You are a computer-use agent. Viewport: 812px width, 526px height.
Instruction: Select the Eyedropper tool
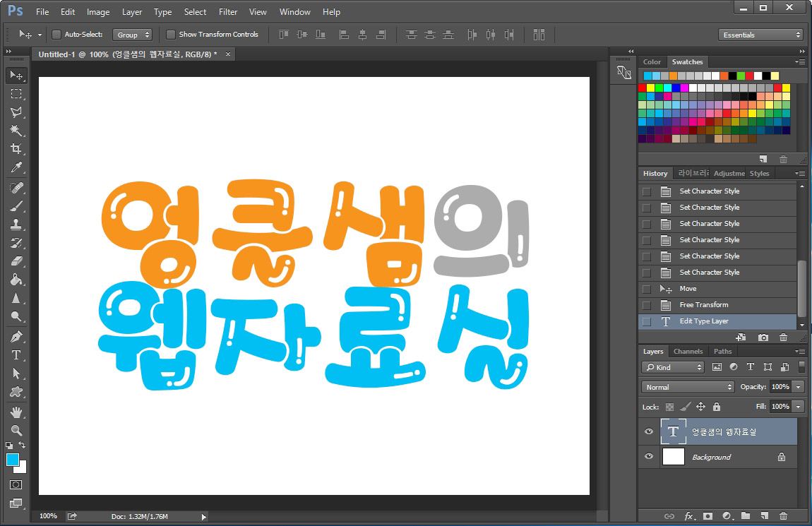click(16, 167)
